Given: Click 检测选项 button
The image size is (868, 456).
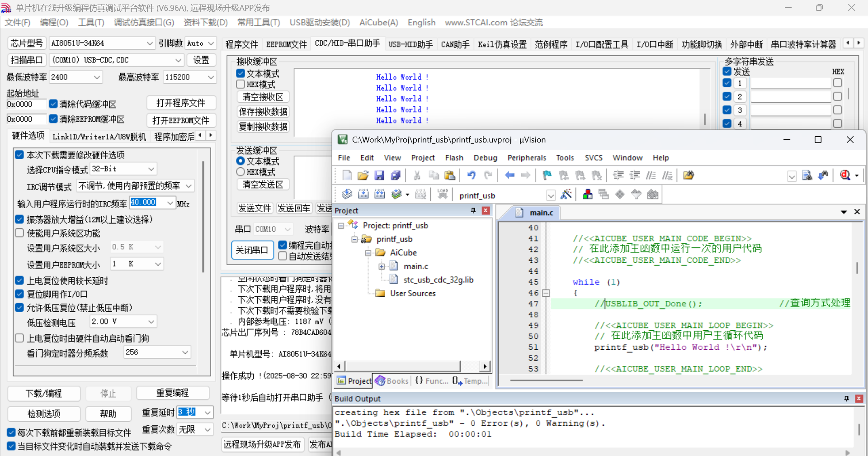Looking at the screenshot, I should [x=44, y=413].
